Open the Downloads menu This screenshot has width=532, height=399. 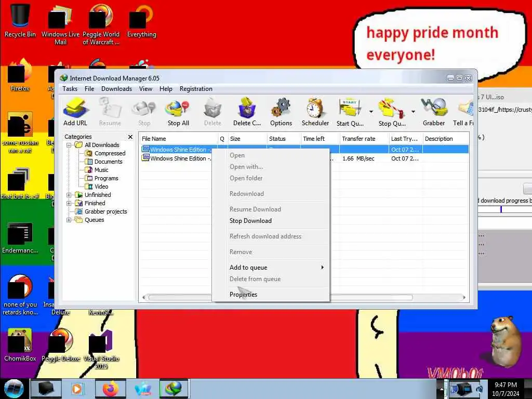[x=116, y=89]
